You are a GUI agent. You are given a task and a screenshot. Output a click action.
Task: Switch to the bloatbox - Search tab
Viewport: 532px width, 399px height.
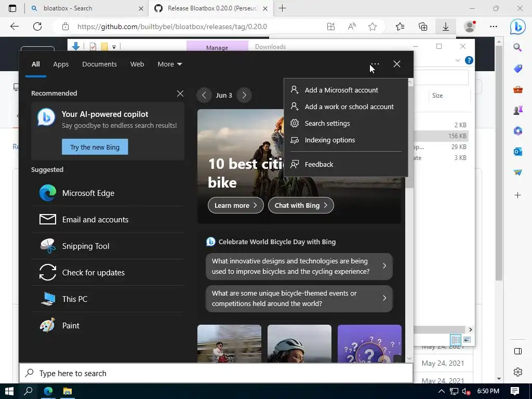87,8
